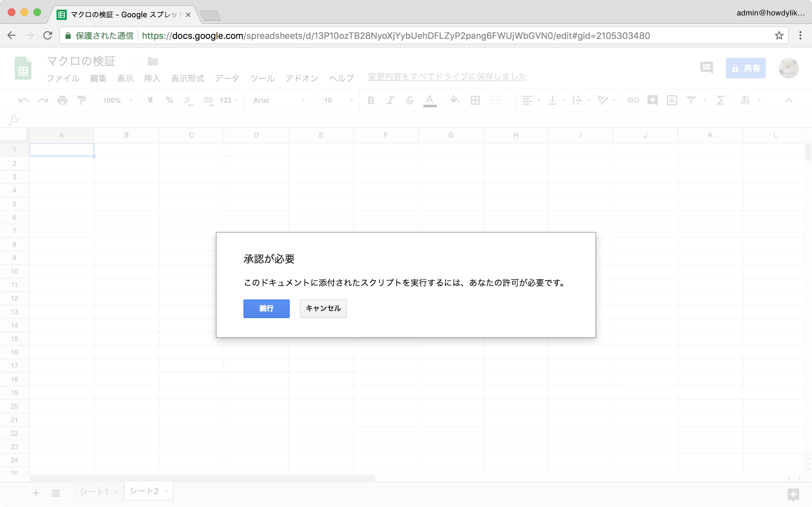Screen dimensions: 812x507
Task: Open the horizontal align dropdown
Action: 531,100
